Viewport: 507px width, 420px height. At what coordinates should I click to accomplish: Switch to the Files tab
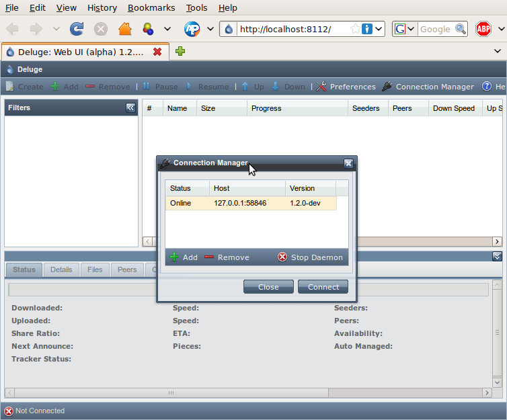point(95,269)
